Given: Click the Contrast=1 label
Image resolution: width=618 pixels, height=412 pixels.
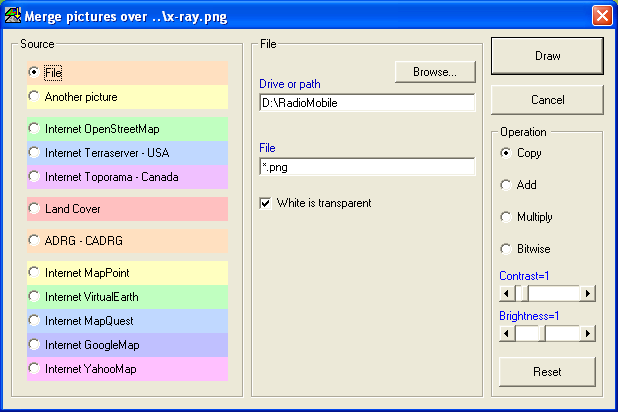Looking at the screenshot, I should [524, 276].
